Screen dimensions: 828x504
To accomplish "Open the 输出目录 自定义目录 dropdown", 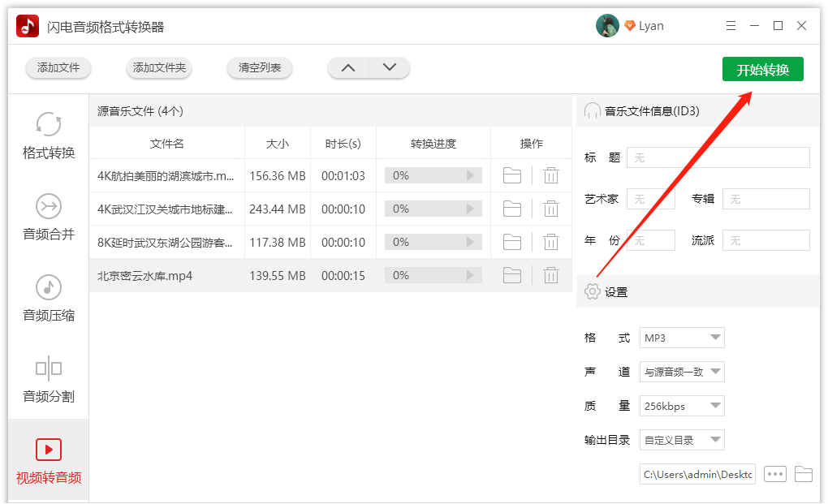I will tap(682, 440).
